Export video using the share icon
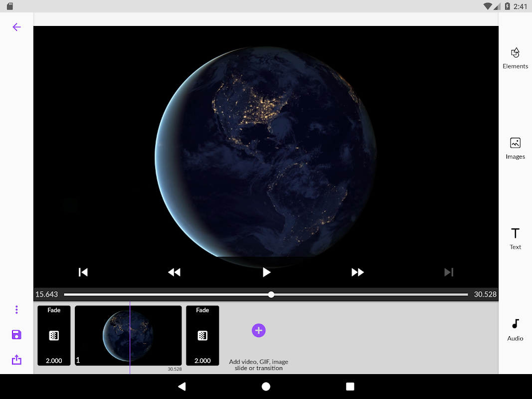Screen dimensions: 532x399 pos(16,360)
